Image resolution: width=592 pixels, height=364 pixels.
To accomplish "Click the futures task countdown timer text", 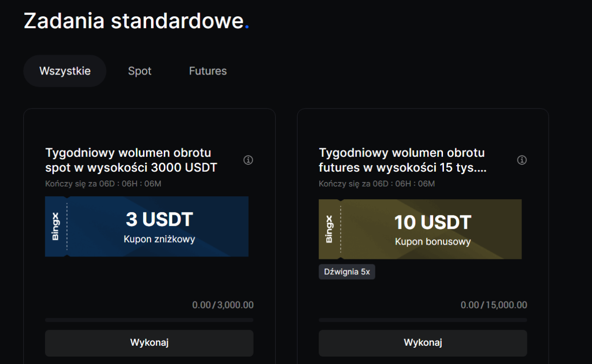I will pyautogui.click(x=377, y=184).
